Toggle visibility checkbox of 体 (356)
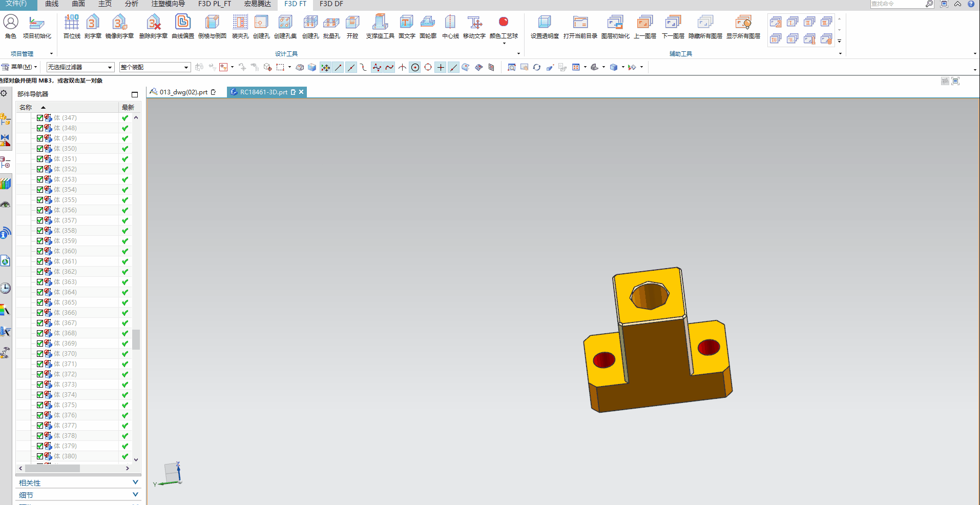The height and width of the screenshot is (505, 980). (x=40, y=210)
